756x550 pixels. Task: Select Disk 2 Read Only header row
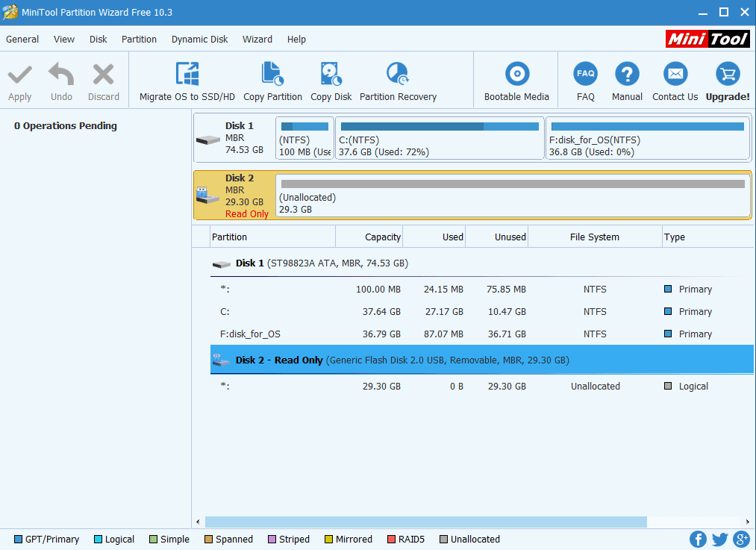click(481, 360)
